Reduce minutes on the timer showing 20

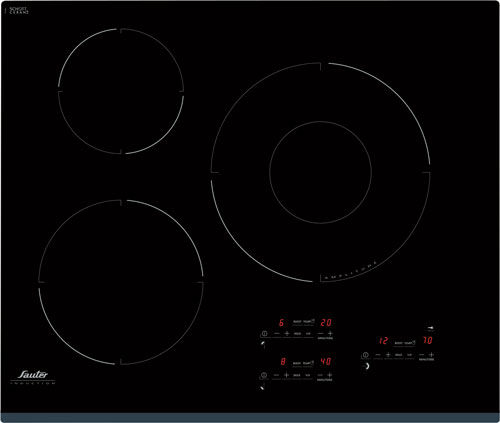(x=321, y=333)
